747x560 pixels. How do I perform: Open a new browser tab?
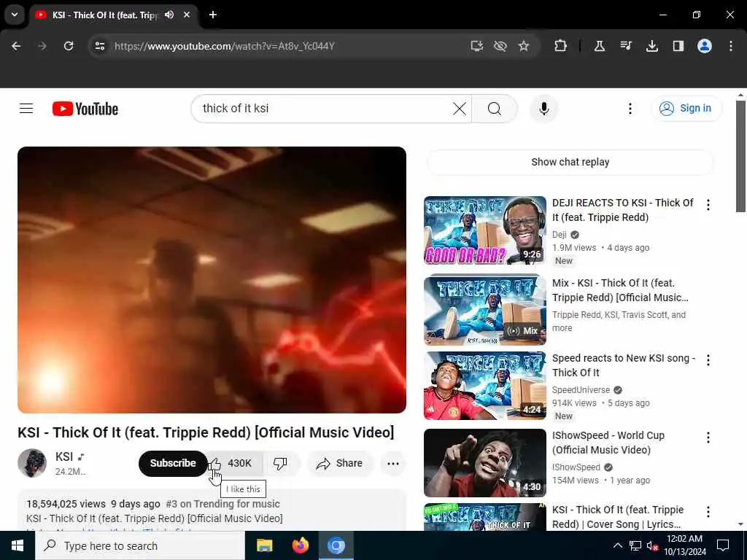click(213, 15)
